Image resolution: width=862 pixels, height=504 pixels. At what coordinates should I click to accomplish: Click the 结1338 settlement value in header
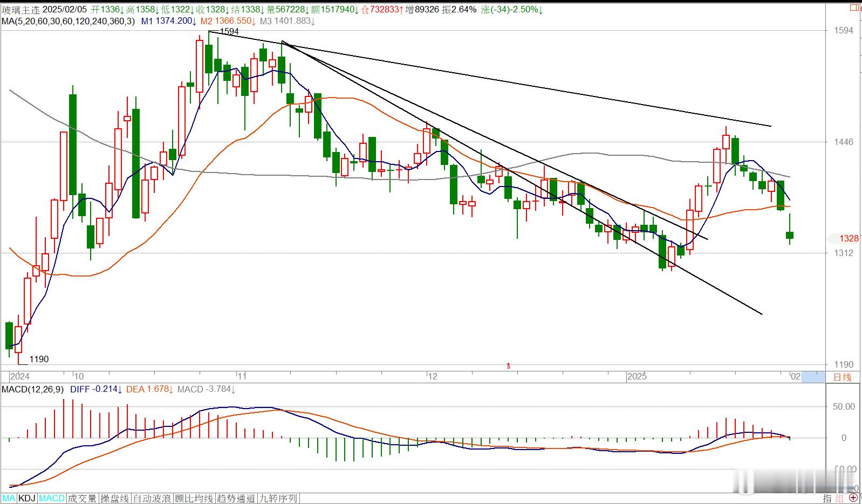[248, 10]
